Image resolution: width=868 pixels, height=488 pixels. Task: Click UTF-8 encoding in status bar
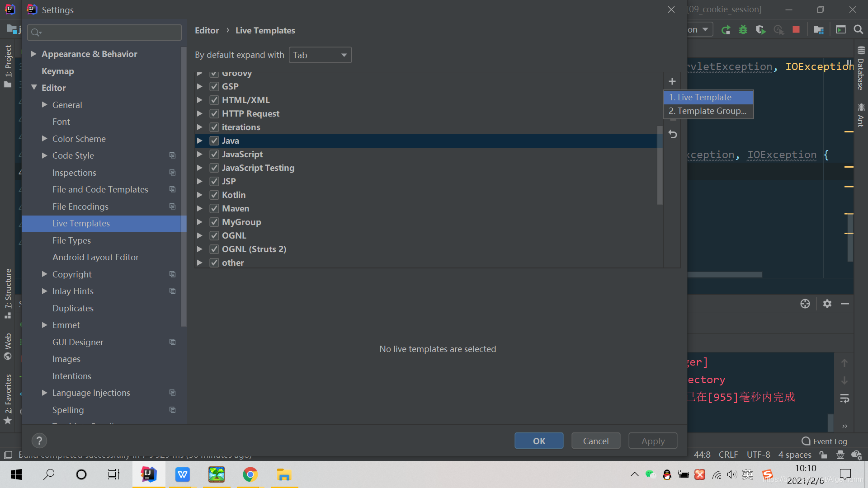pos(758,455)
